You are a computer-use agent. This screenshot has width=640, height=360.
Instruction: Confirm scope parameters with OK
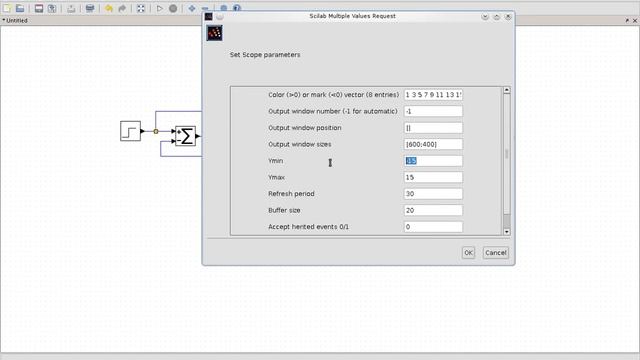[468, 253]
